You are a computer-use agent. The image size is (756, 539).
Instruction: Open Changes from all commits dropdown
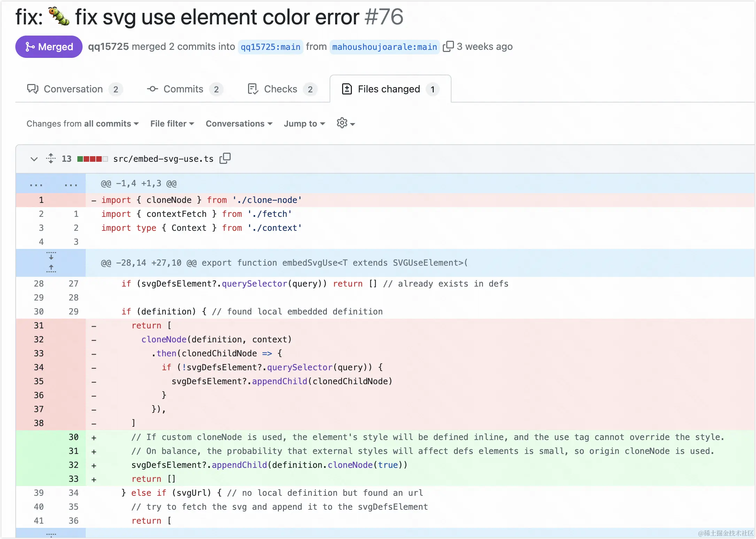click(x=83, y=124)
